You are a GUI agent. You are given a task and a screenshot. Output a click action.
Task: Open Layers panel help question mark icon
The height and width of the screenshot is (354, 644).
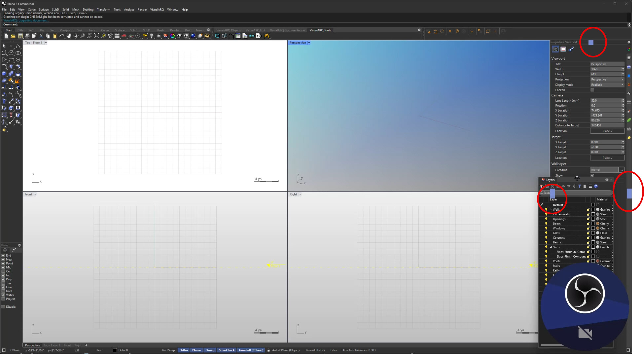[x=596, y=186]
